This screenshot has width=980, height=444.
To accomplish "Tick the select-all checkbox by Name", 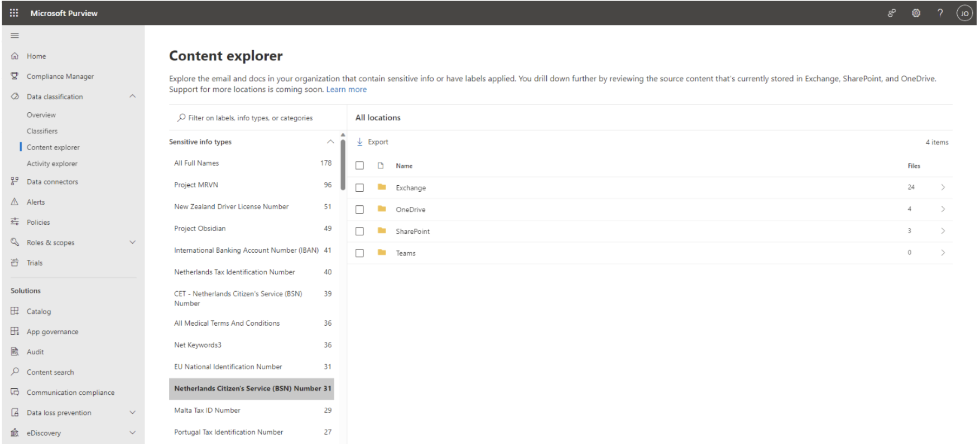I will coord(359,166).
